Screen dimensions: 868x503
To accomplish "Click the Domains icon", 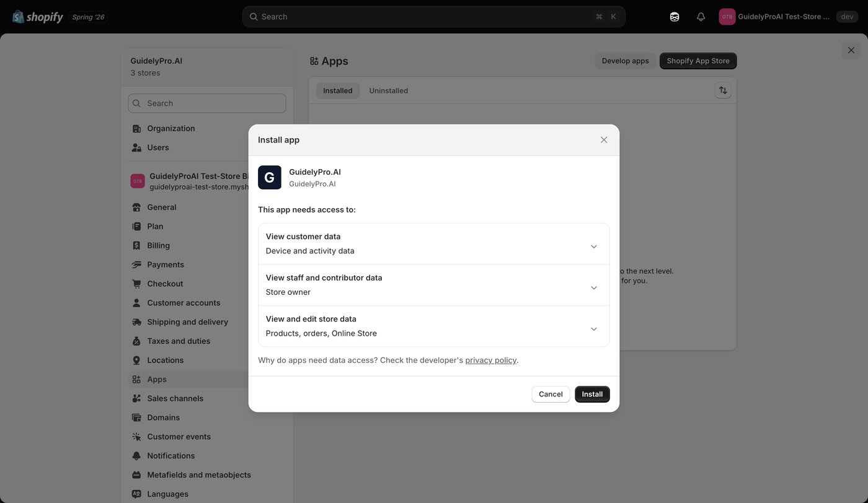I will [x=136, y=418].
